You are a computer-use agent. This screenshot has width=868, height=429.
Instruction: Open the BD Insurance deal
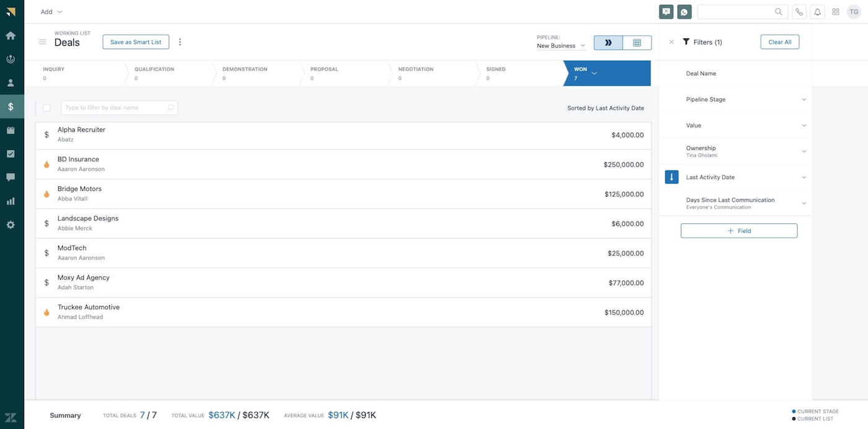pyautogui.click(x=78, y=159)
